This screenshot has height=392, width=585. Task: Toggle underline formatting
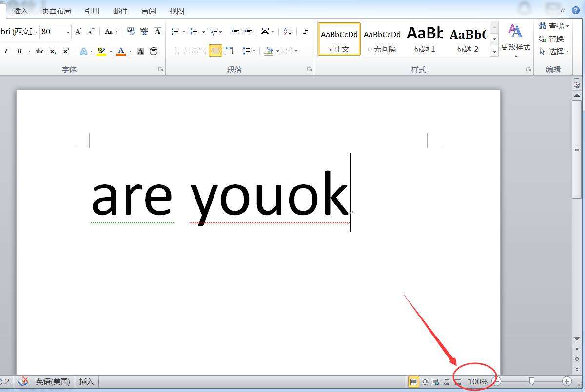point(19,51)
